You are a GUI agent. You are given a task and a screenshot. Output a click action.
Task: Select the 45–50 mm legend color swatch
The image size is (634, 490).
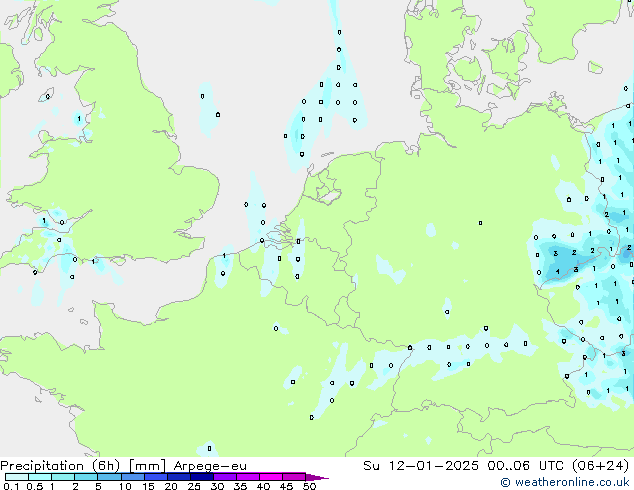pos(294,477)
